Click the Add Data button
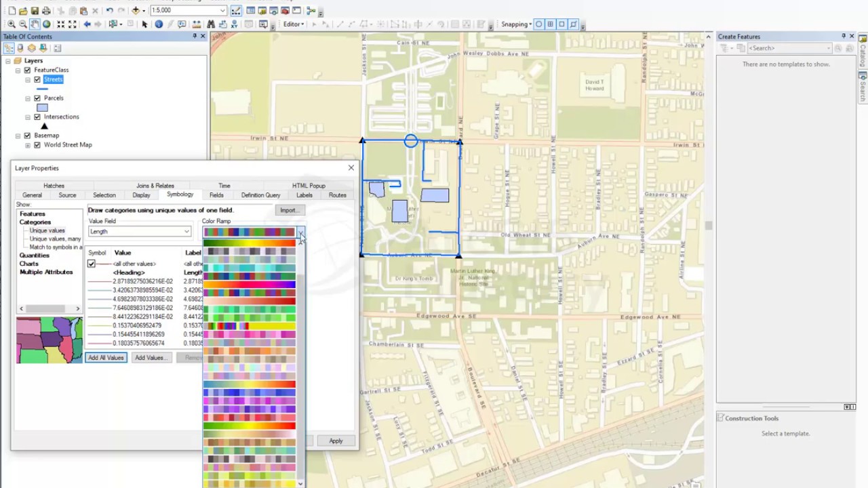Screen dimensions: 868x488 (x=136, y=11)
